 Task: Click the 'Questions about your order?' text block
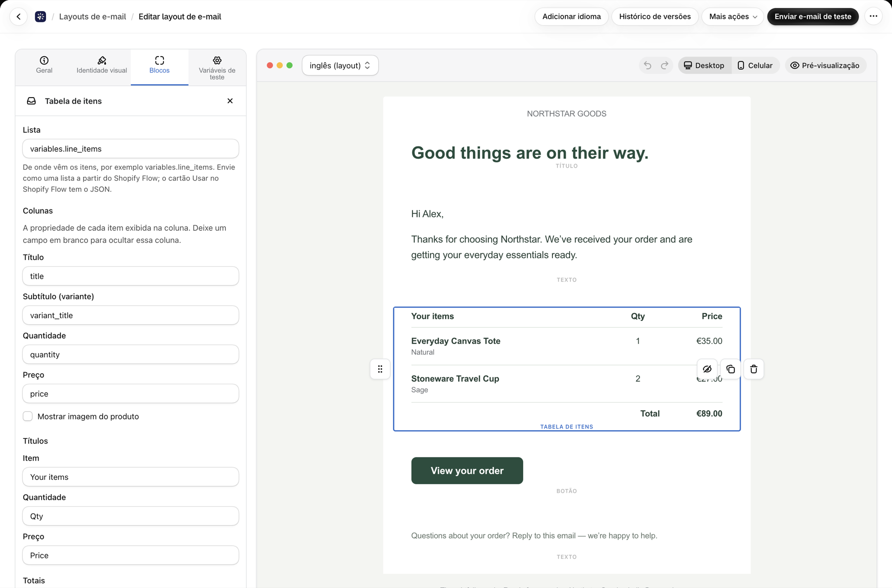point(534,536)
